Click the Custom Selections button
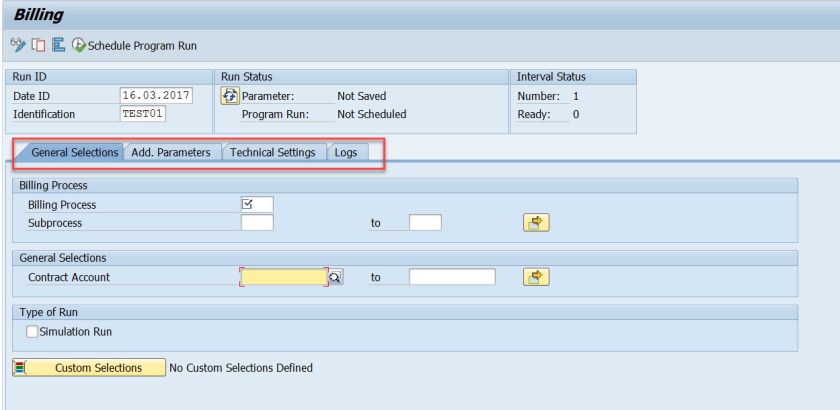This screenshot has height=410, width=840. click(x=89, y=368)
